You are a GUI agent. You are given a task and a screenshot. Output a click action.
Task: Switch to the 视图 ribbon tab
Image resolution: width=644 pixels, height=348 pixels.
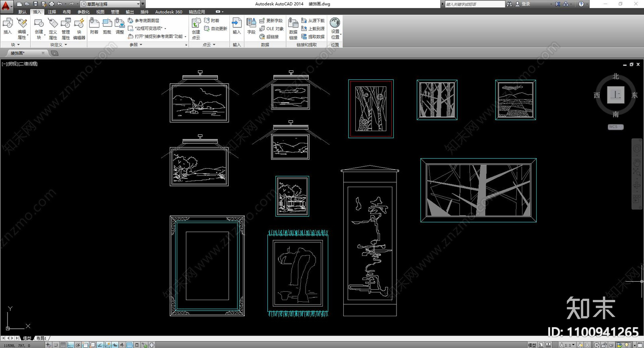click(x=100, y=12)
